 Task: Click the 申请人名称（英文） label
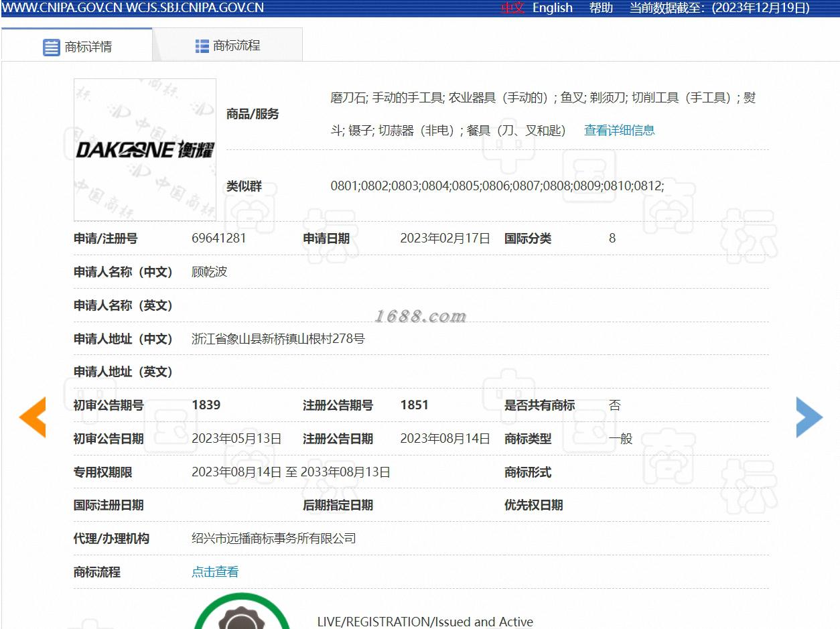123,305
